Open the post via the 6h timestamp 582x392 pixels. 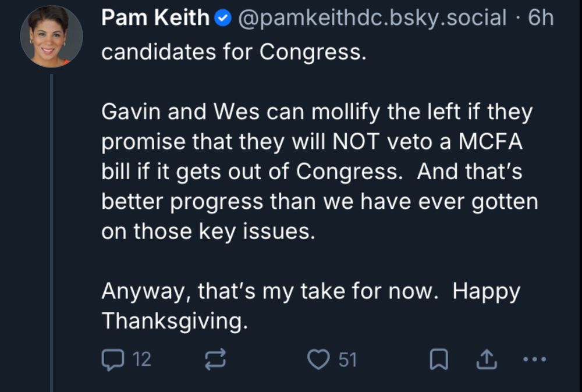coord(541,19)
